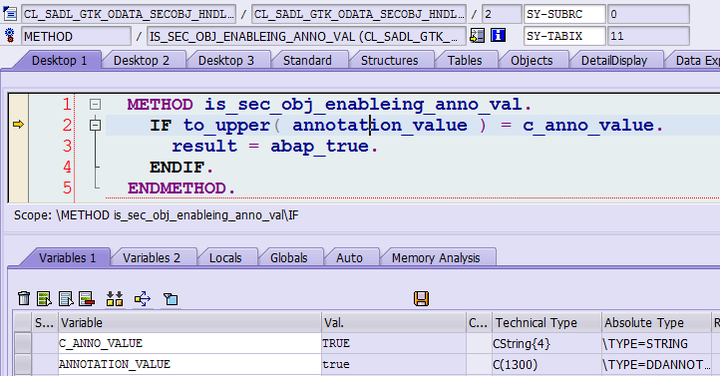Click the IS_SEC_OBJ_ENABLEING_ANNO_VAL field
The image size is (720, 376).
(307, 36)
